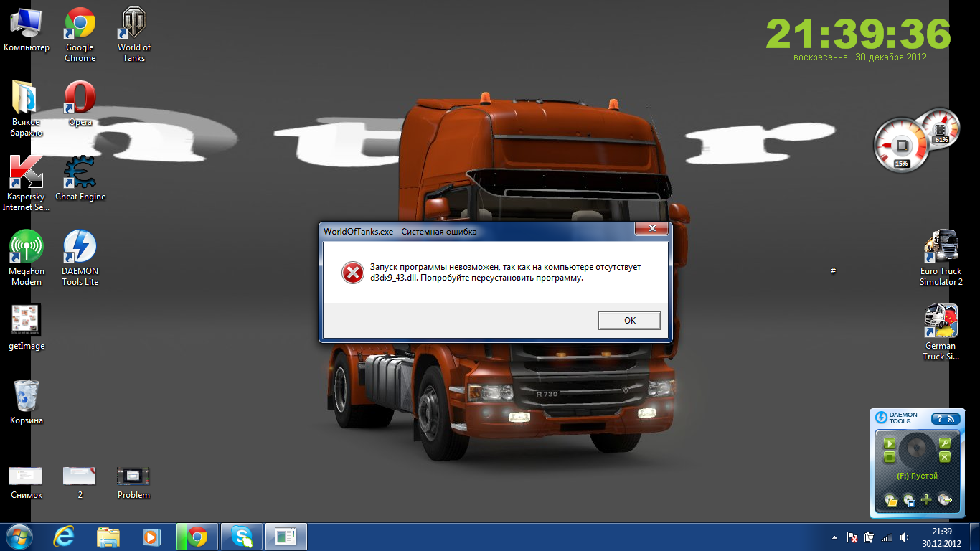Click the DAEMON Tools gadget play button
Viewport: 980px width, 551px height.
(889, 443)
